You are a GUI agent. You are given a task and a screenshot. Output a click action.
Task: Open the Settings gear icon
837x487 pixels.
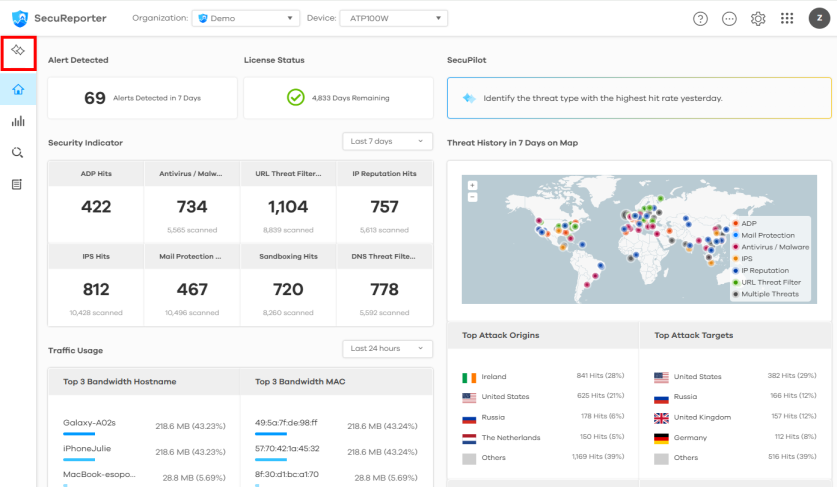click(758, 18)
